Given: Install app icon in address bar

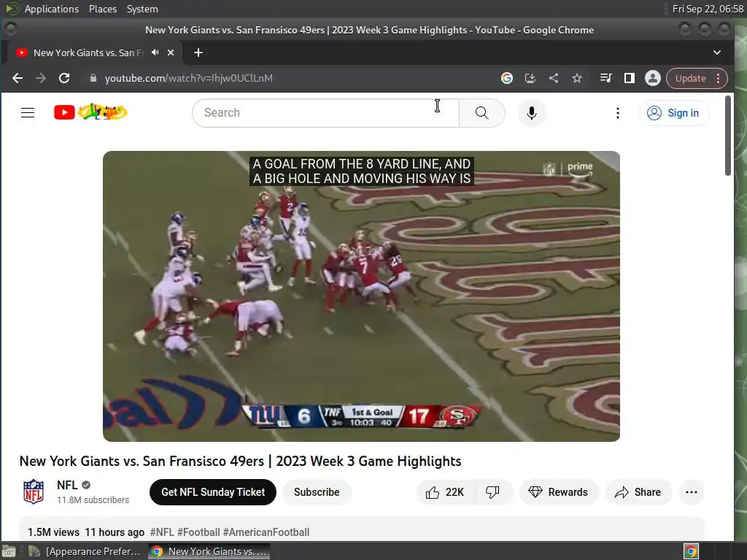Looking at the screenshot, I should coord(530,78).
